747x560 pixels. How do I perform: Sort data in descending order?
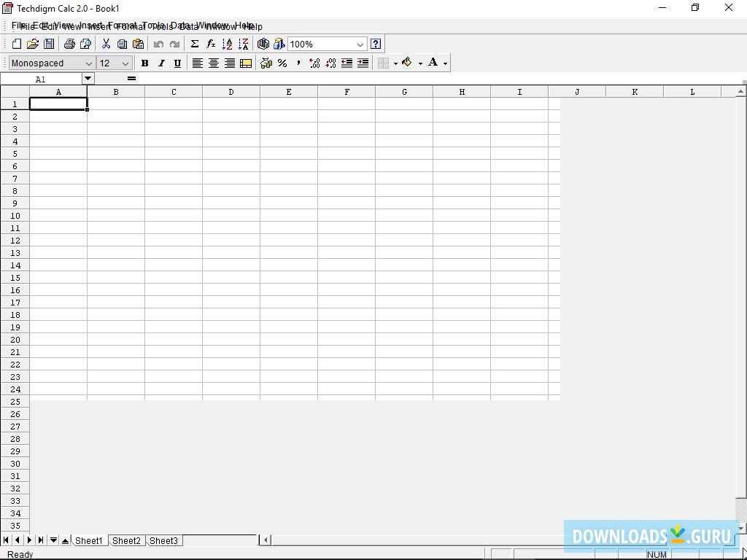[243, 44]
